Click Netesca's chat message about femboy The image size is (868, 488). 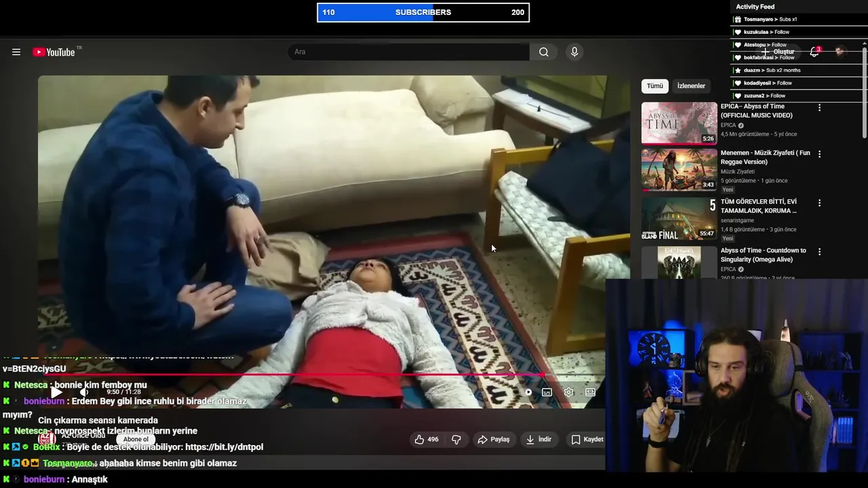pyautogui.click(x=75, y=385)
